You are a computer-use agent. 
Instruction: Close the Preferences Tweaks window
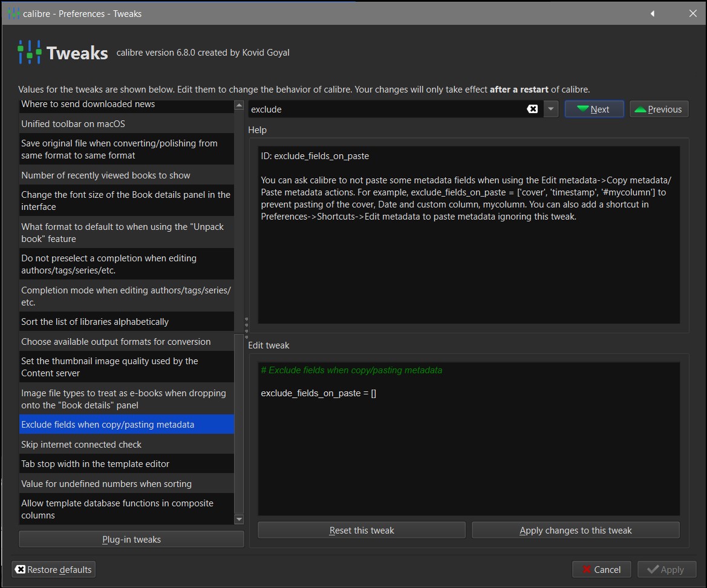693,13
